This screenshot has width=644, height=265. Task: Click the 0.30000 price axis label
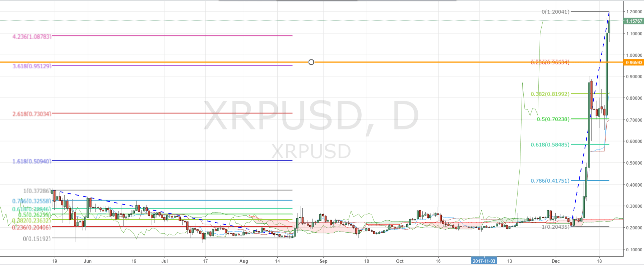(634, 206)
